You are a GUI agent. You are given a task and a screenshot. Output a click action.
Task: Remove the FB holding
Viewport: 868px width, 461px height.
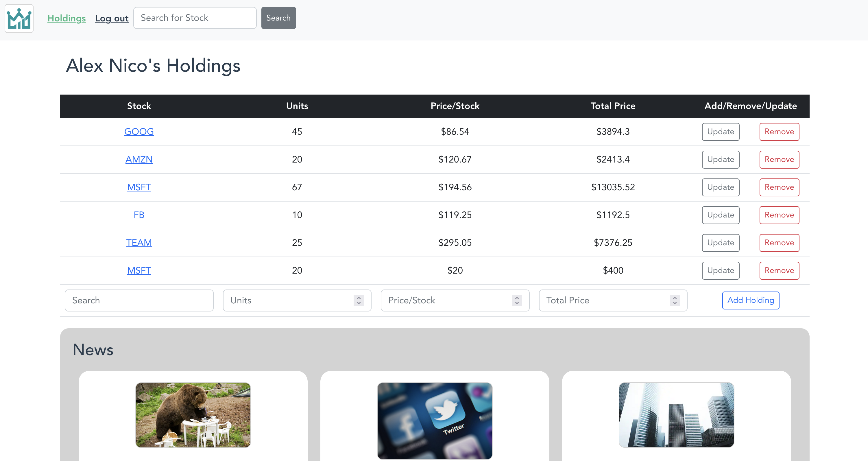(779, 215)
